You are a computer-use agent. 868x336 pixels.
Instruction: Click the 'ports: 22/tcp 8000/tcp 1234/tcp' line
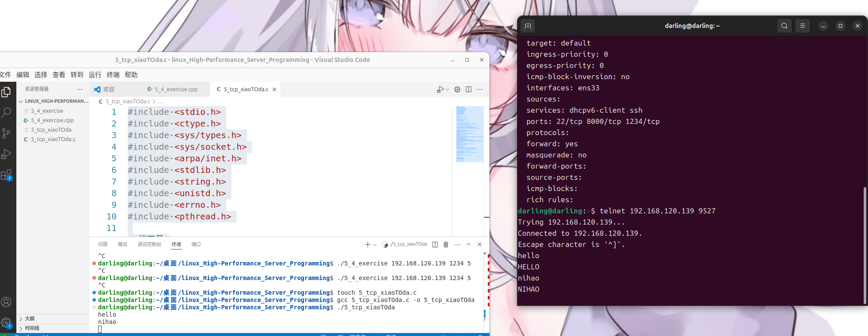[593, 122]
